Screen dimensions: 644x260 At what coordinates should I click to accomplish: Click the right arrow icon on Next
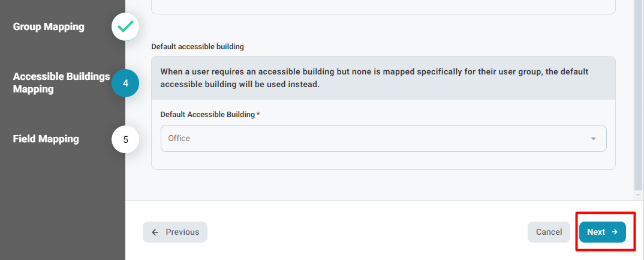[615, 232]
